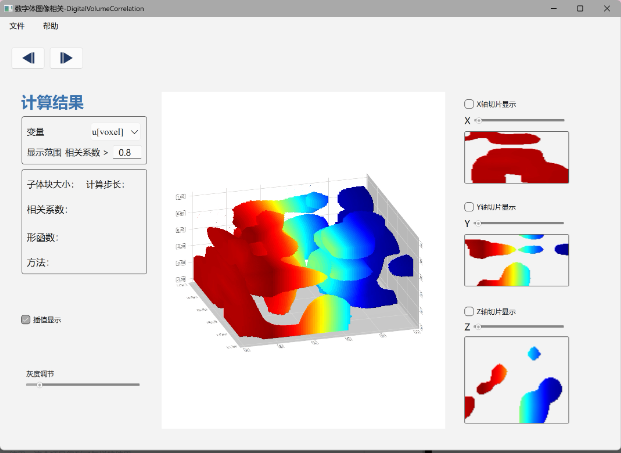The image size is (621, 453).
Task: Click the 相关系数 label in the info box
Action: point(47,210)
